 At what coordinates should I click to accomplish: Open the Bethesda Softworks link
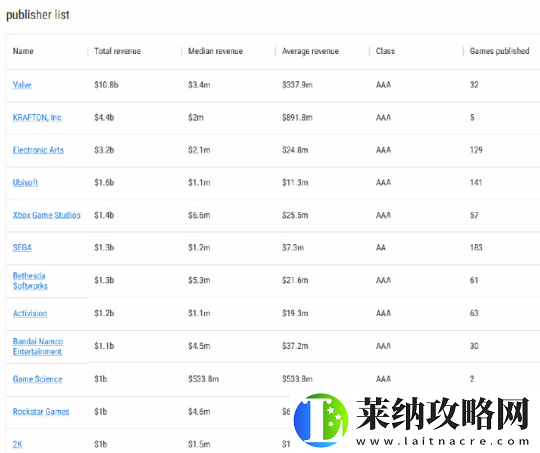point(30,280)
